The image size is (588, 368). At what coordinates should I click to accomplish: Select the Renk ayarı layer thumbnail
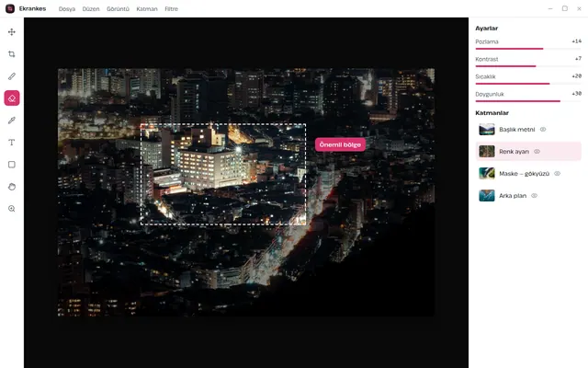[x=487, y=151]
